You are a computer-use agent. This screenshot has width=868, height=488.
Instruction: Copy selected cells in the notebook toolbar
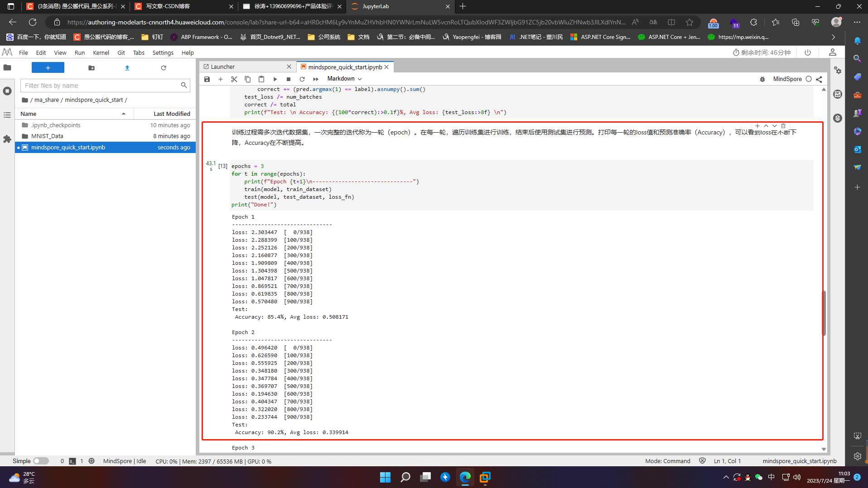[248, 79]
